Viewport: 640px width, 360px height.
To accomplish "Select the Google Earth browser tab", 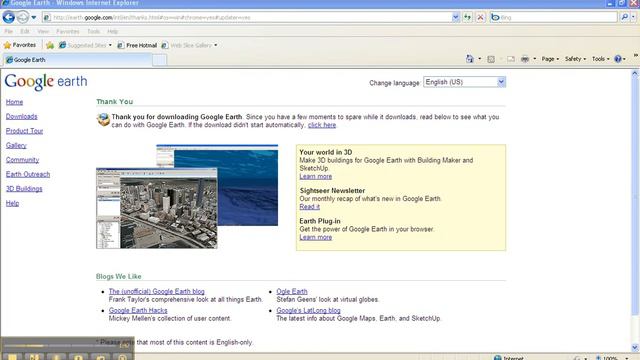I will pyautogui.click(x=77, y=60).
